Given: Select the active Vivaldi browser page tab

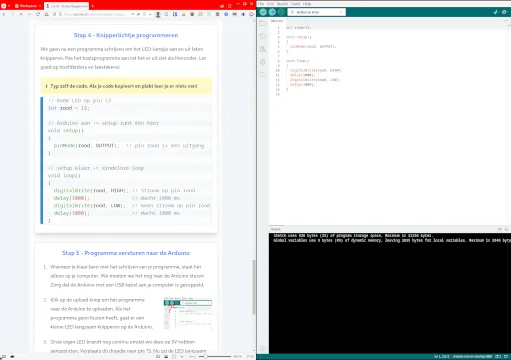Looking at the screenshot, I should pyautogui.click(x=66, y=6).
